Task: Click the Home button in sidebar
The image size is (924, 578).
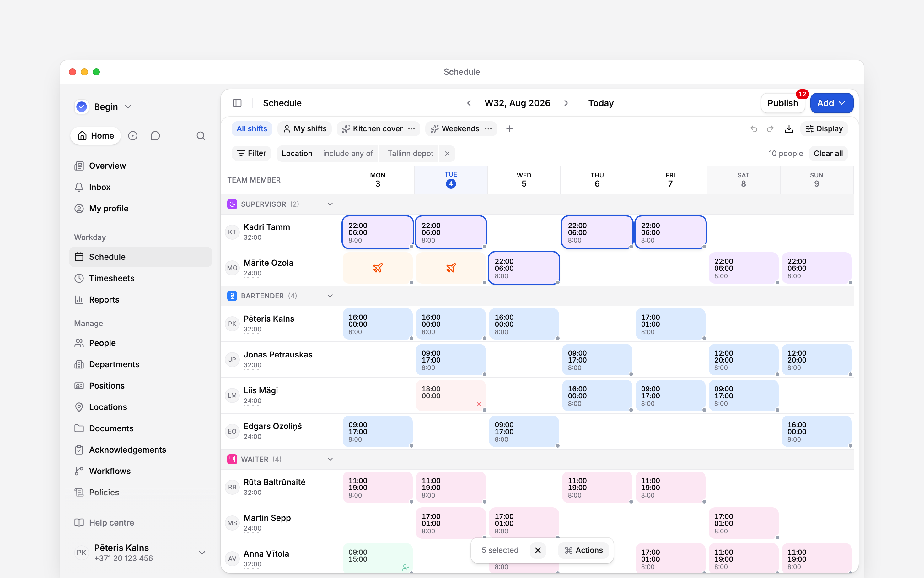Action: click(95, 136)
